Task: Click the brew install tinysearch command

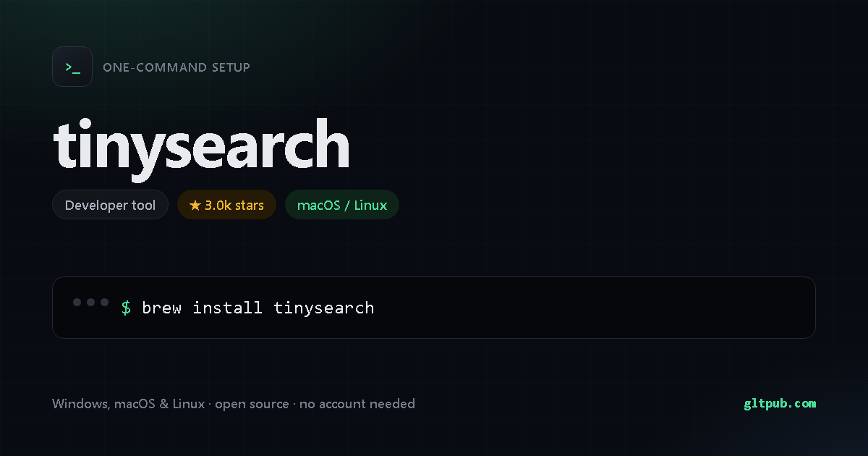Action: pos(258,308)
